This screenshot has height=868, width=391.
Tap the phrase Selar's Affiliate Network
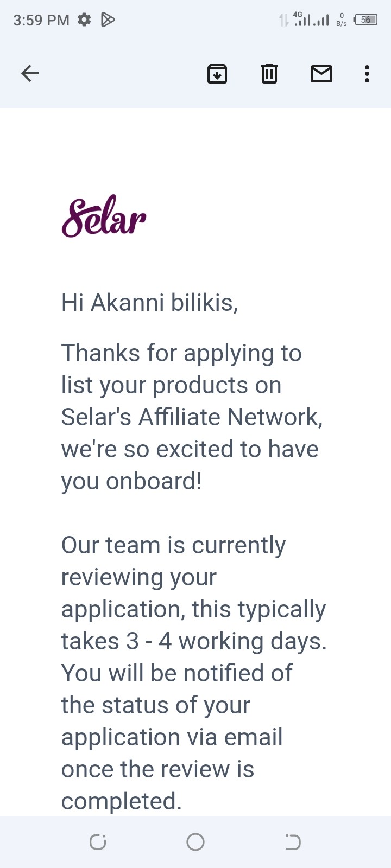(x=191, y=417)
